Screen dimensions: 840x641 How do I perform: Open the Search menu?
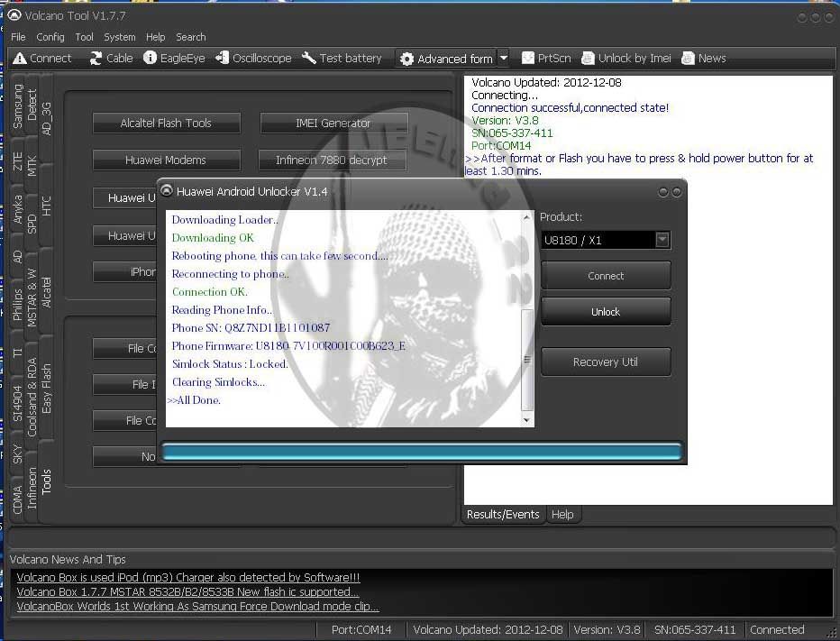191,37
